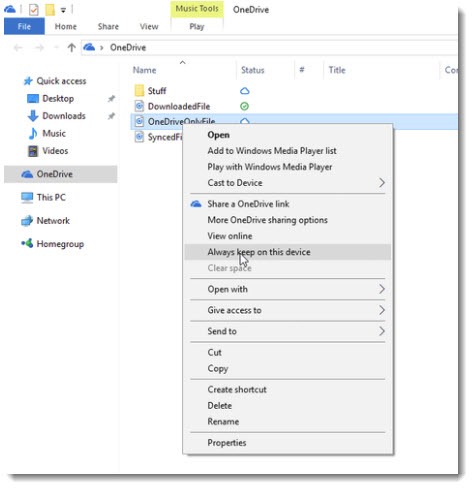Expand the Send to submenu
Image resolution: width=473 pixels, height=489 pixels.
(287, 331)
